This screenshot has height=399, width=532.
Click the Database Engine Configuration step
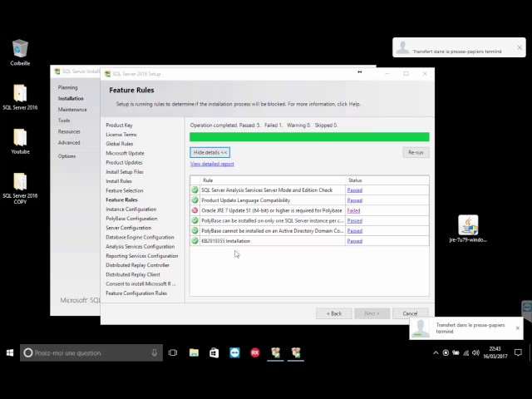pyautogui.click(x=140, y=237)
